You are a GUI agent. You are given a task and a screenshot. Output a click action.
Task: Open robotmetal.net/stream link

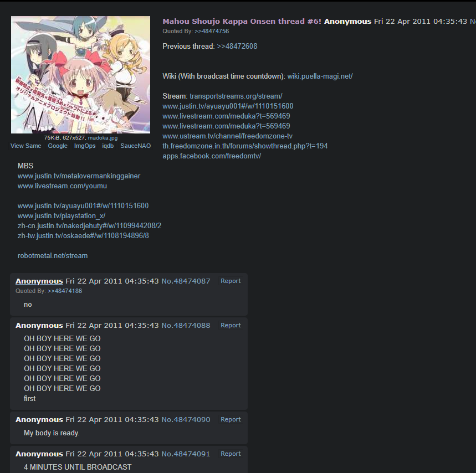[53, 256]
